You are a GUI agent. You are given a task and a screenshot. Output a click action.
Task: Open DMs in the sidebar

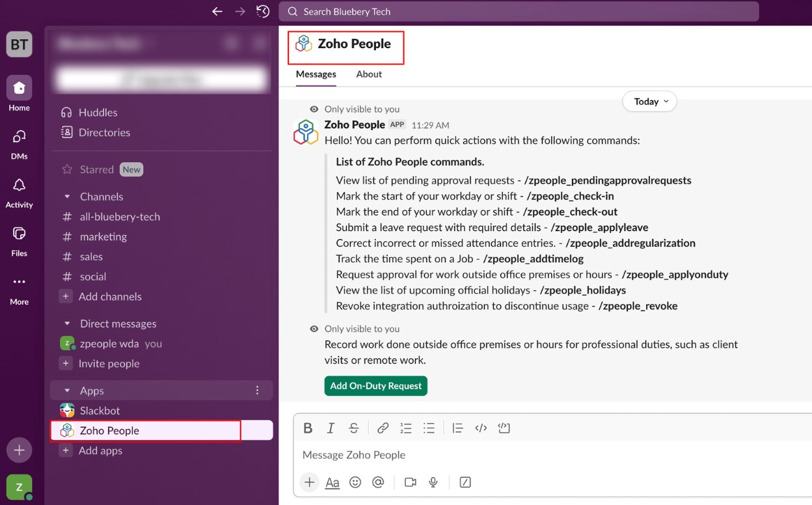coord(19,144)
